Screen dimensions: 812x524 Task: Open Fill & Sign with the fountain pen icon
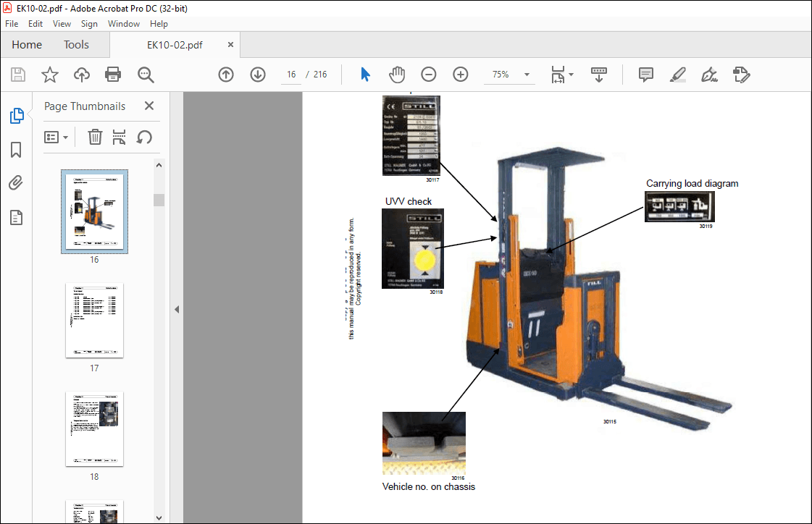(x=708, y=75)
